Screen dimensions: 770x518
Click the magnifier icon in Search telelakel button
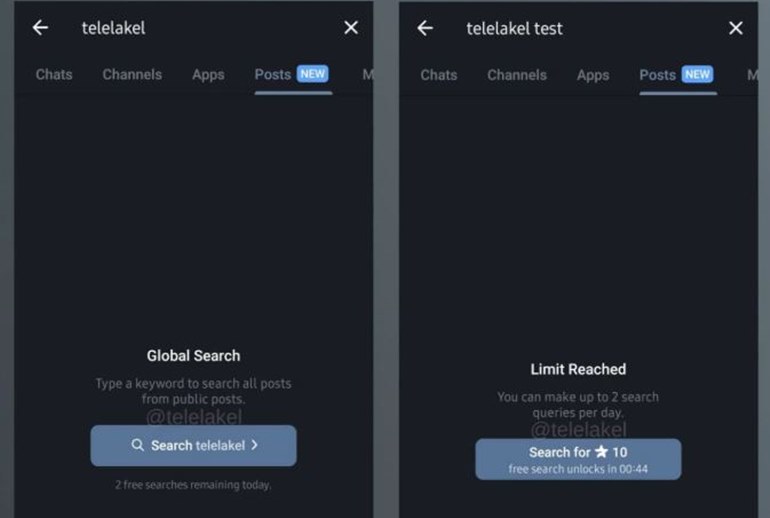138,445
